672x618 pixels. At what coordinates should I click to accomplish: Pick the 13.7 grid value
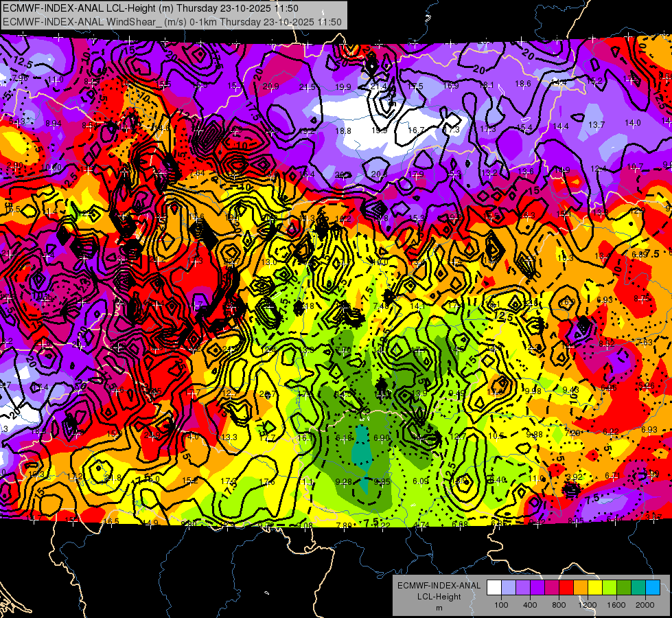point(596,124)
